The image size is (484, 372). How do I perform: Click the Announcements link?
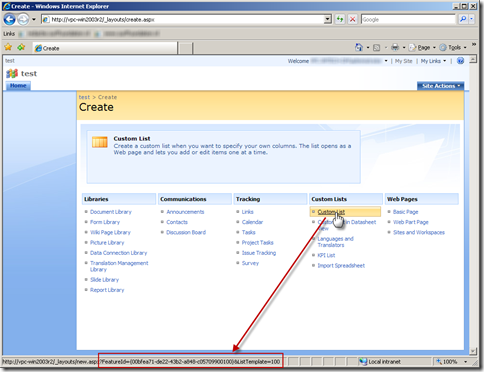coord(185,212)
